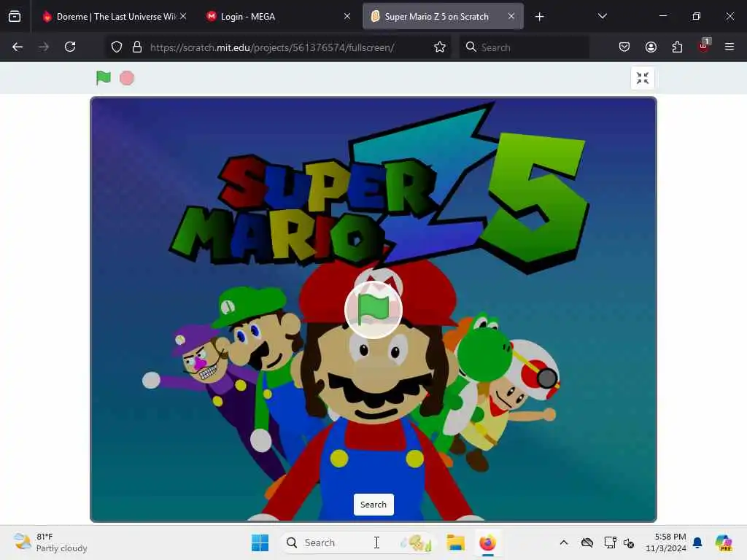Open the Firefox account icon

tap(651, 47)
